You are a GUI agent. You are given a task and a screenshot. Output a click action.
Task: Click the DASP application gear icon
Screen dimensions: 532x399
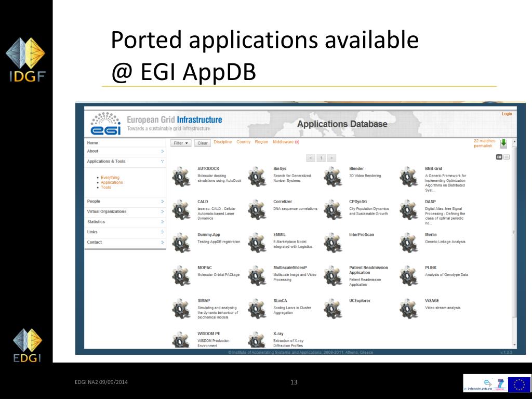click(409, 210)
